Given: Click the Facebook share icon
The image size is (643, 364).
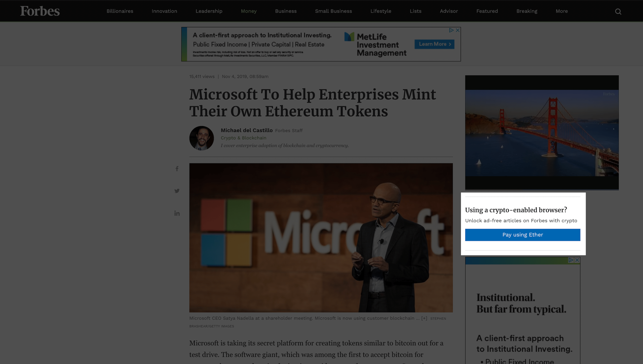Looking at the screenshot, I should (x=177, y=169).
